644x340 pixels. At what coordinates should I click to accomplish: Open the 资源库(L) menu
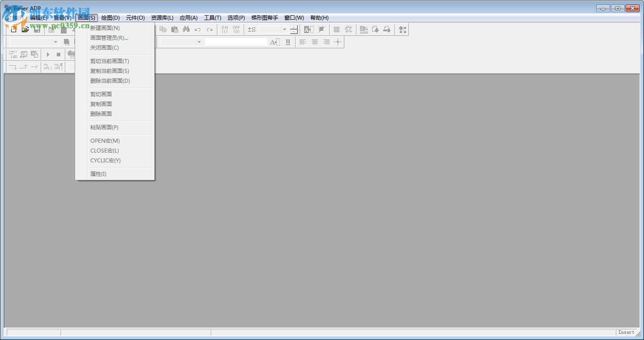(162, 18)
